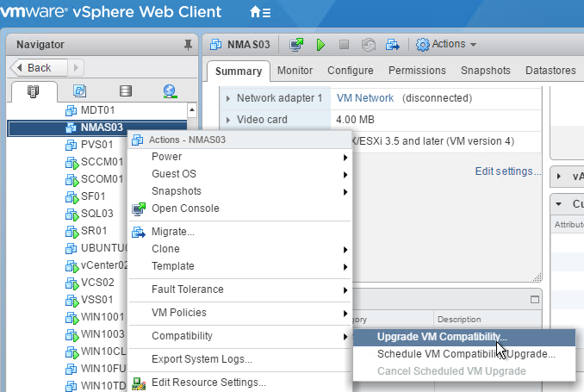This screenshot has width=584, height=392.
Task: Expand the vA panel on the right
Action: click(x=558, y=177)
